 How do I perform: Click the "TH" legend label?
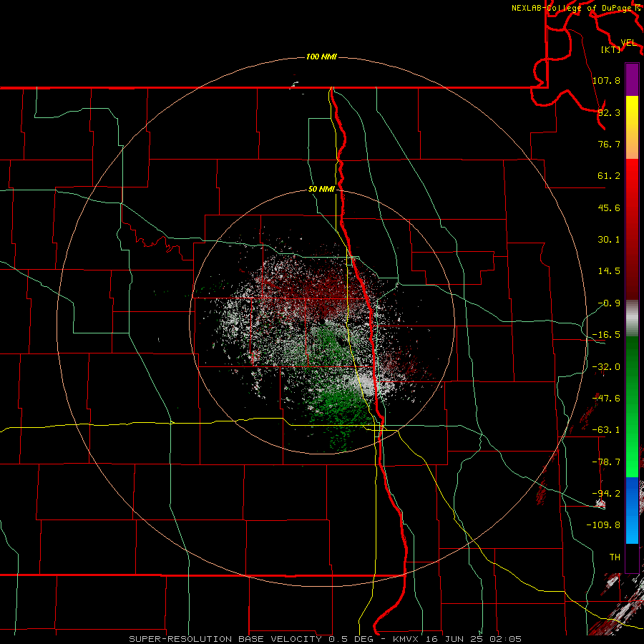(615, 557)
